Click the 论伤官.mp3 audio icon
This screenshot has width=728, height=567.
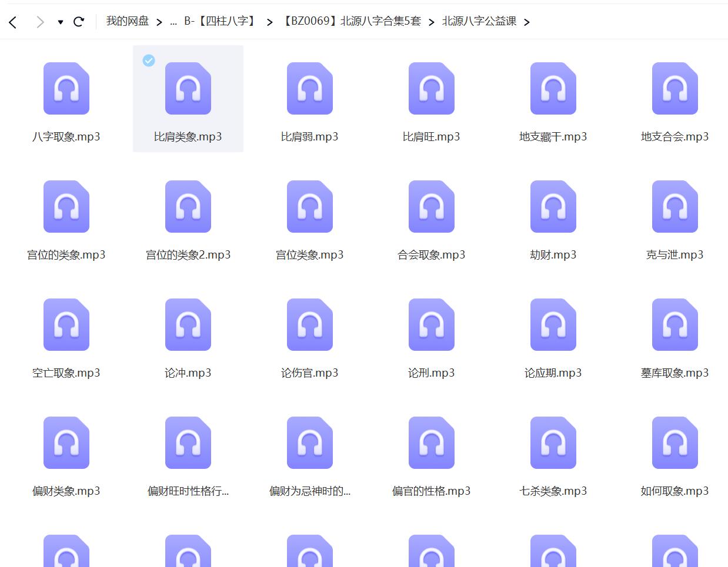(309, 325)
